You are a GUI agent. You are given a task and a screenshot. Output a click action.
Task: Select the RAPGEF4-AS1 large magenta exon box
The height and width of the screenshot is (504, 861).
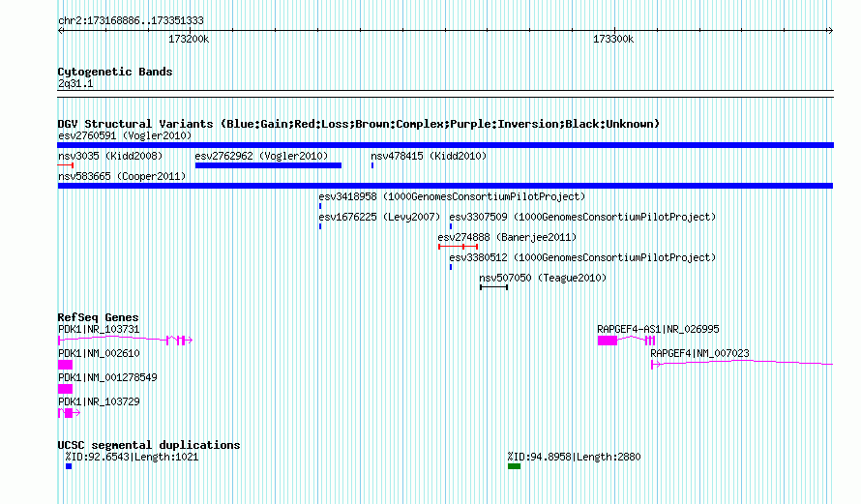coord(608,341)
